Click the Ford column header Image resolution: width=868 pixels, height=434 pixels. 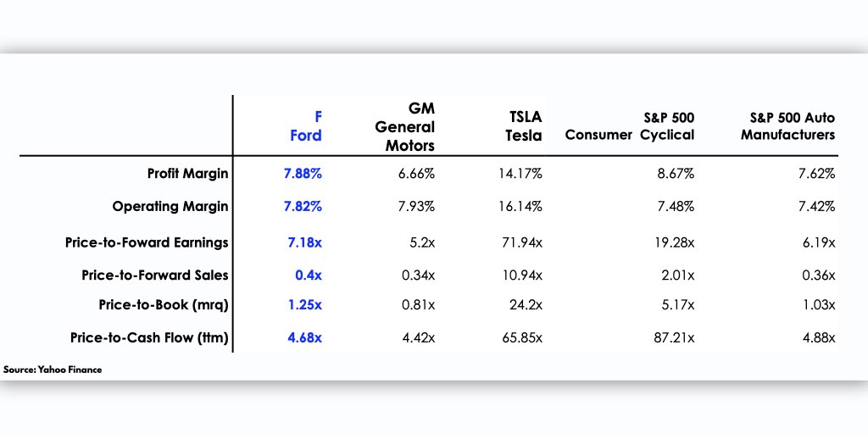[x=306, y=126]
